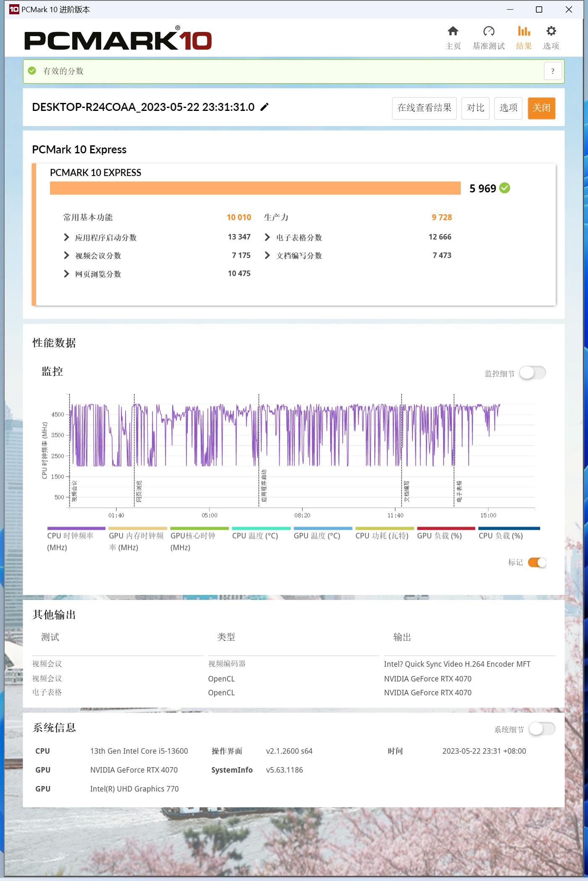
Task: Open the 选项 settings gear icon
Action: click(x=551, y=31)
